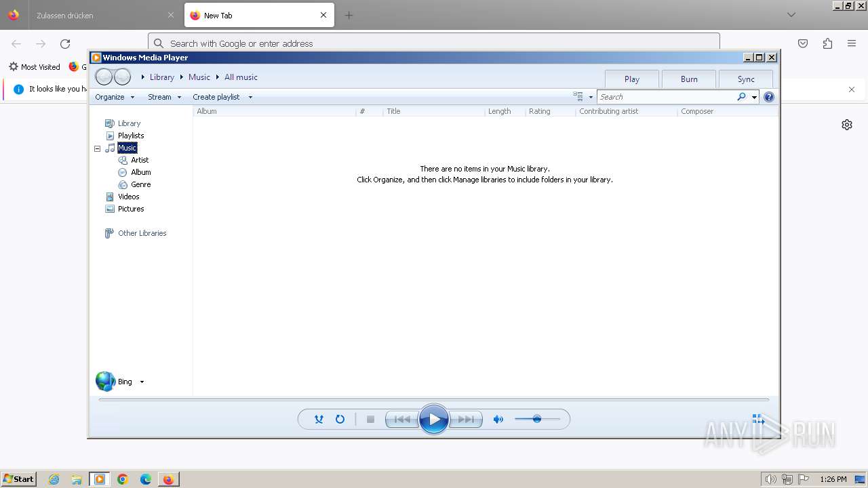Viewport: 868px width, 488px height.
Task: Skip to next track
Action: (x=466, y=420)
